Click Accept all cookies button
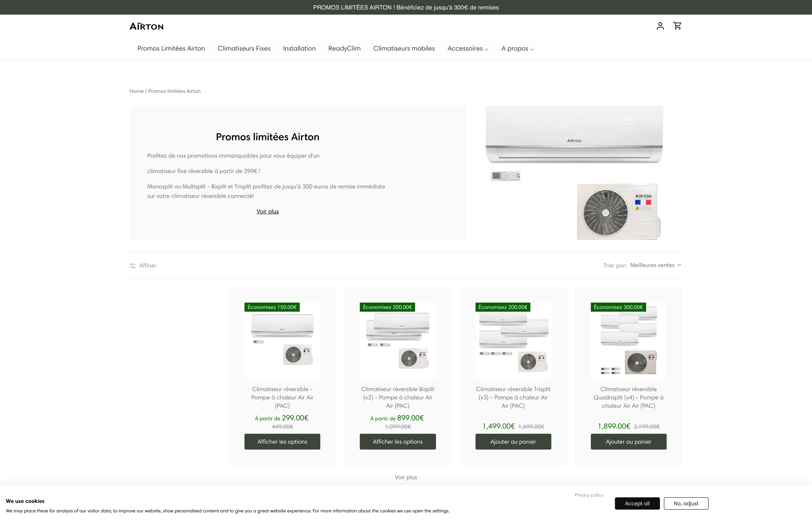 637,503
